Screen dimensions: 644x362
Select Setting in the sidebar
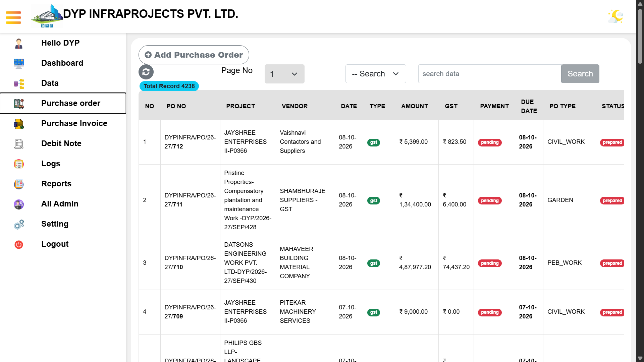pos(55,224)
